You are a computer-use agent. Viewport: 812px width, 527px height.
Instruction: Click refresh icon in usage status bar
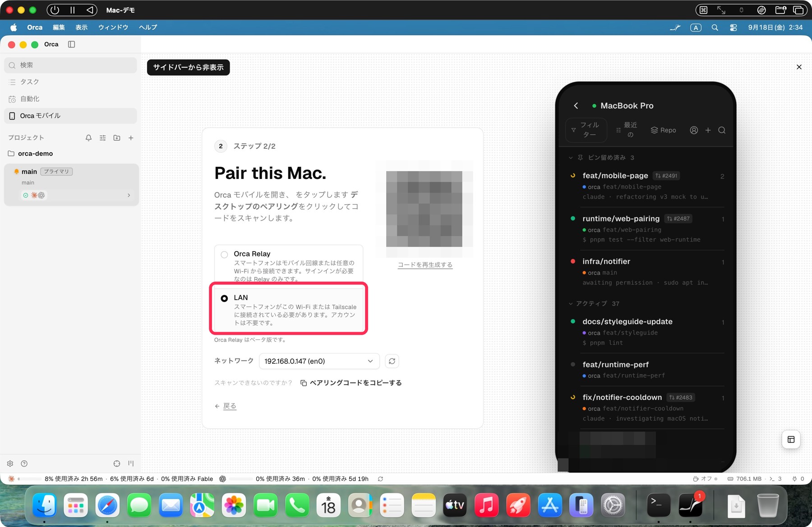coord(380,479)
